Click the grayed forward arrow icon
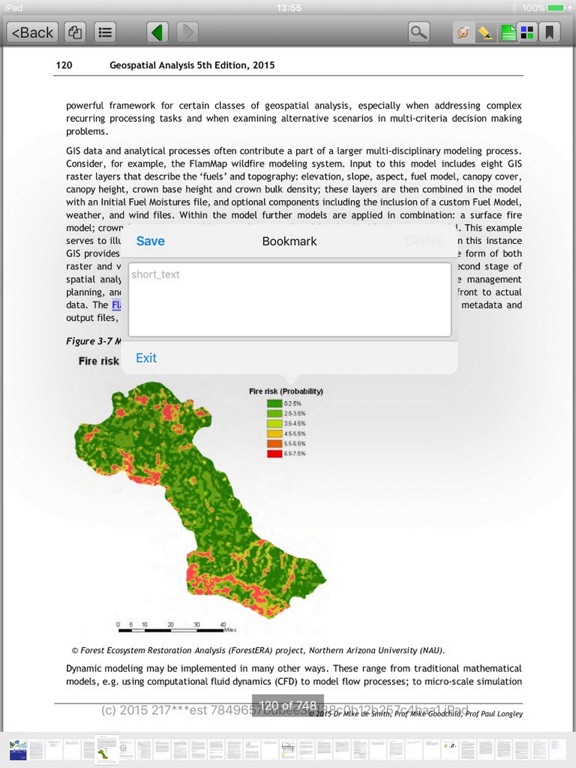 187,32
